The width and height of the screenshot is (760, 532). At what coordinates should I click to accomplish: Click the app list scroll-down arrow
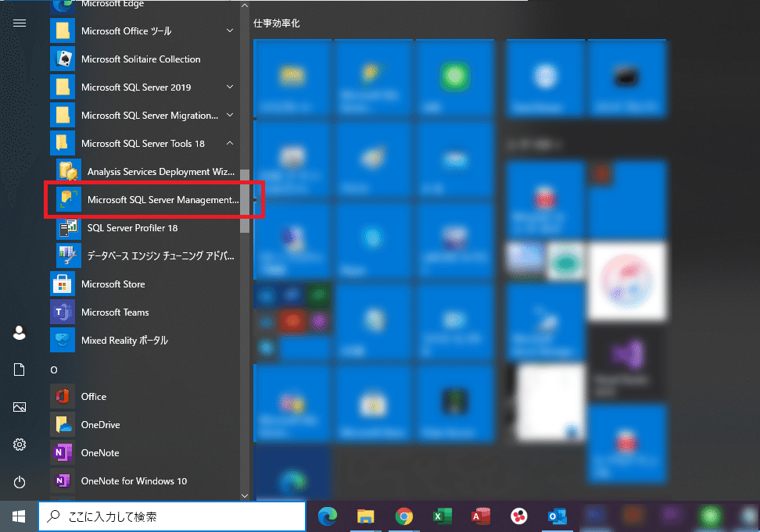click(x=245, y=495)
